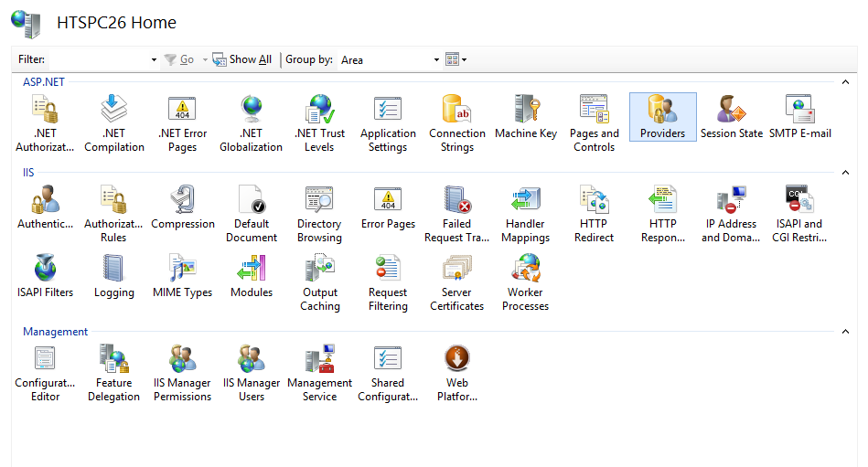Open IIS Authentication feature
868x467 pixels.
45,207
